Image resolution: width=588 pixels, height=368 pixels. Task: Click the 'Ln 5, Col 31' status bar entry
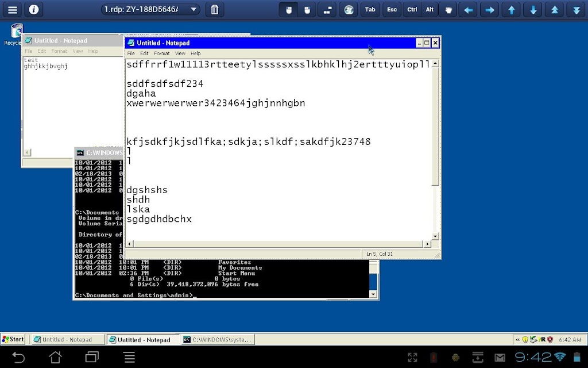(x=380, y=254)
